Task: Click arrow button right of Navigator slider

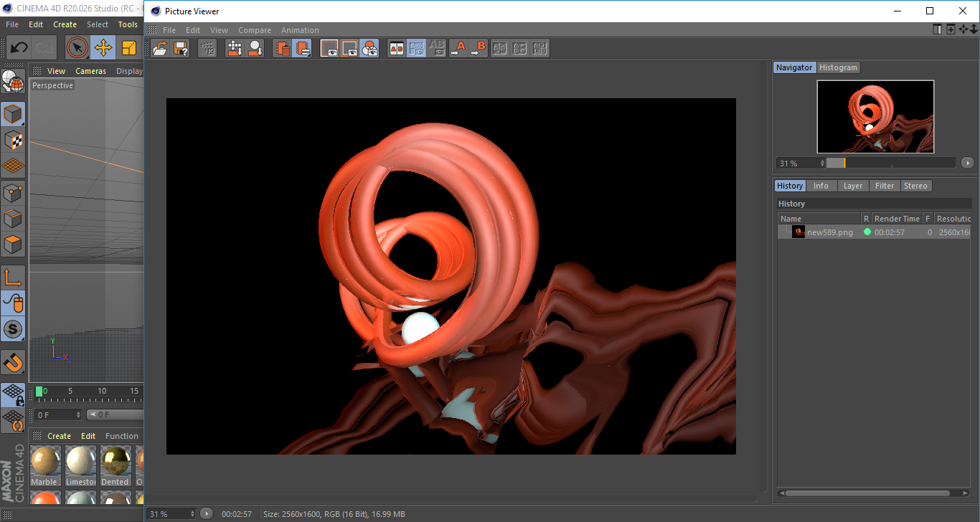Action: [x=968, y=163]
